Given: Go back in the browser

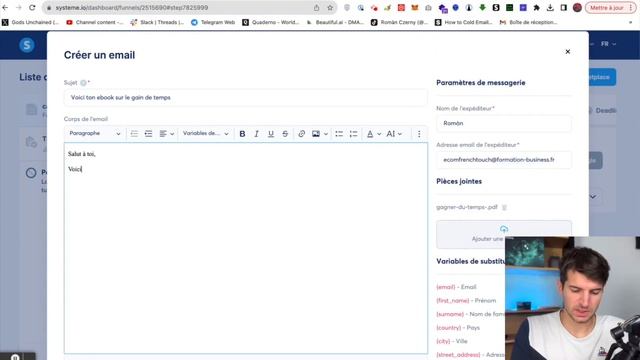Looking at the screenshot, I should pyautogui.click(x=5, y=7).
